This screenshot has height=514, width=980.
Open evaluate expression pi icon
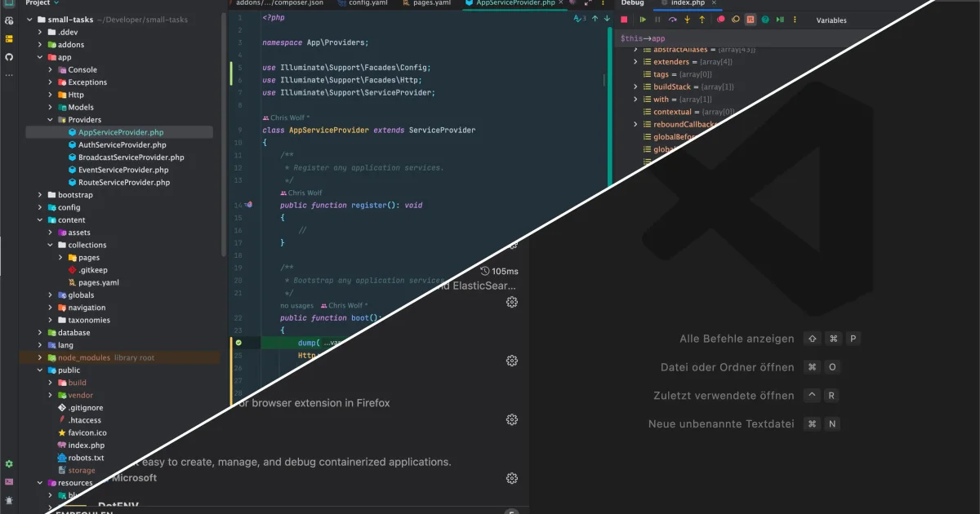[x=751, y=20]
